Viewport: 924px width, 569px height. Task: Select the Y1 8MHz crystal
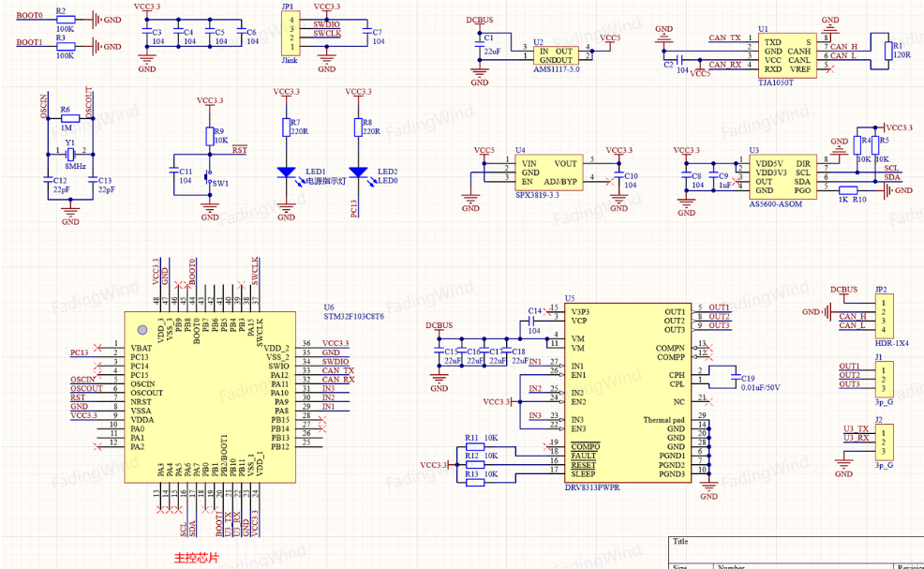(x=70, y=155)
